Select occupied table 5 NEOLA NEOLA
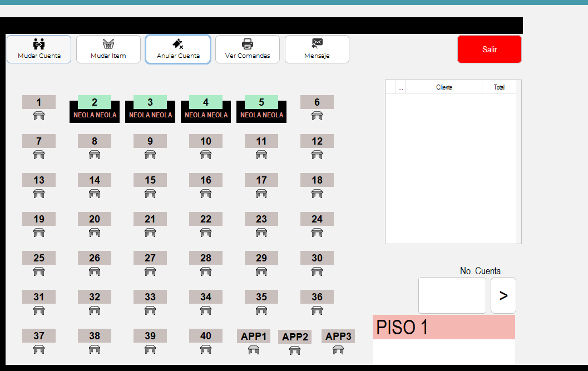The image size is (588, 371). [261, 110]
